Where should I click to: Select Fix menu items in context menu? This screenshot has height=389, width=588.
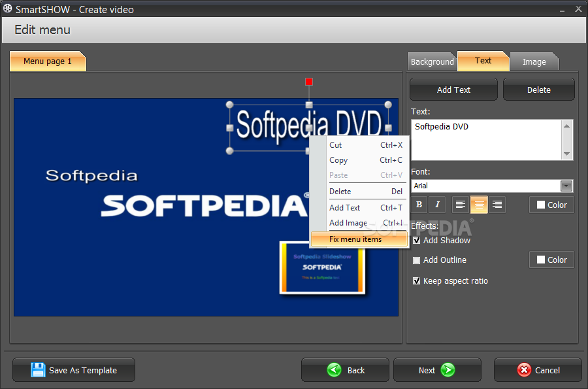click(x=359, y=239)
